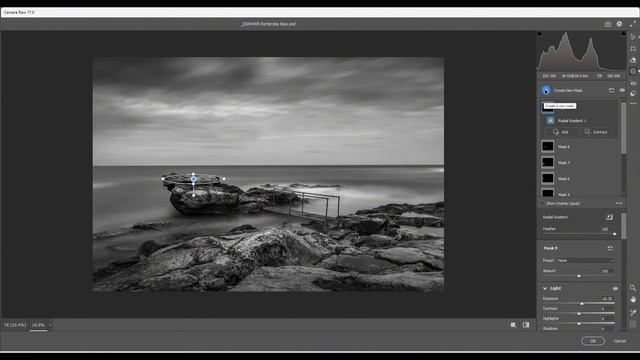Invert the Radial Gradient mask icon
This screenshot has width=640, height=360.
point(609,217)
